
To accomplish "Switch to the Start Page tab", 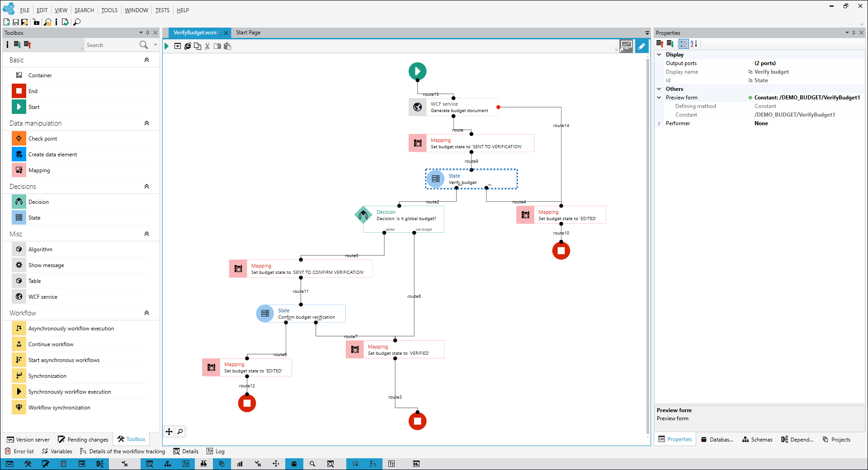I will [x=248, y=33].
